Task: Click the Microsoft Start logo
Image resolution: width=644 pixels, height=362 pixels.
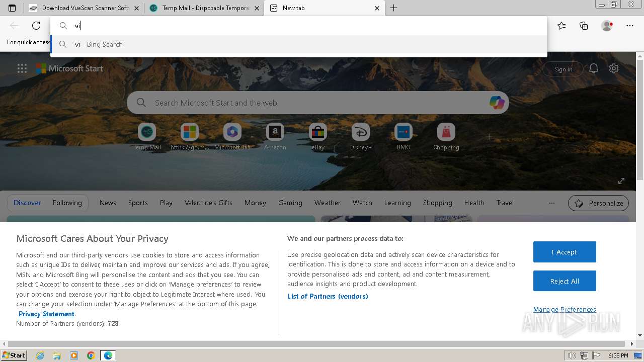Action: 69,69
